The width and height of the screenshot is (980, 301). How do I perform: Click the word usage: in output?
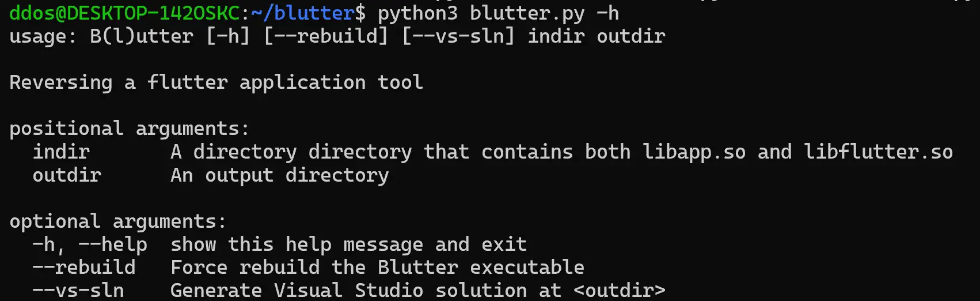(43, 36)
